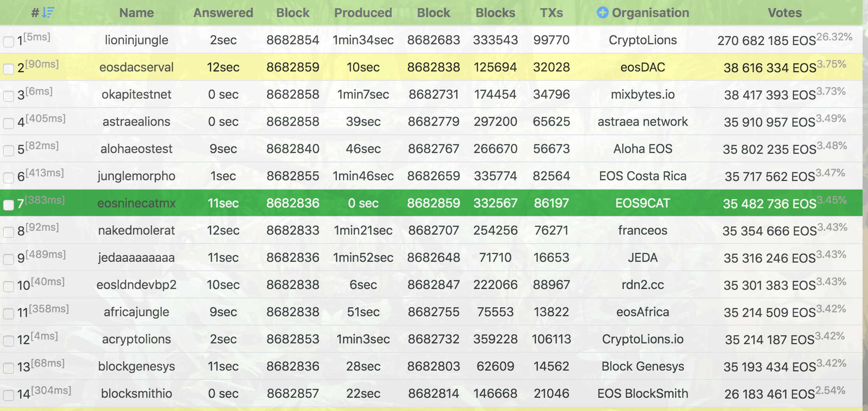Click the votes value 270 682 185 EOS

(766, 41)
